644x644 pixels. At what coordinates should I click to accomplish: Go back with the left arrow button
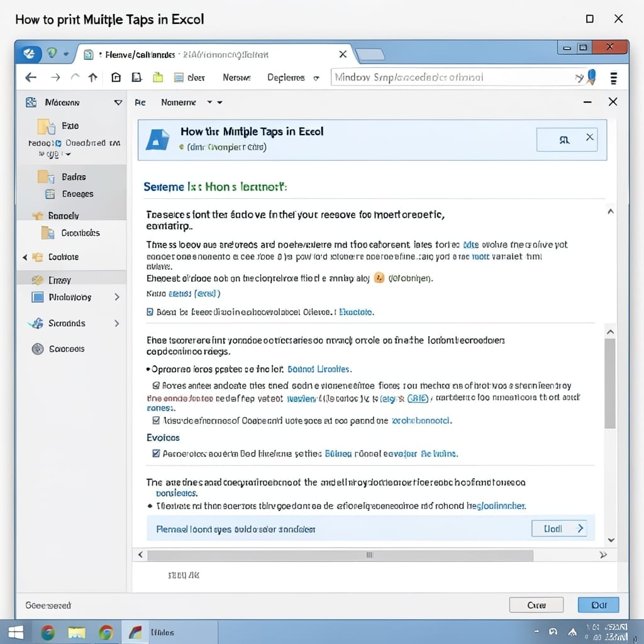click(31, 77)
